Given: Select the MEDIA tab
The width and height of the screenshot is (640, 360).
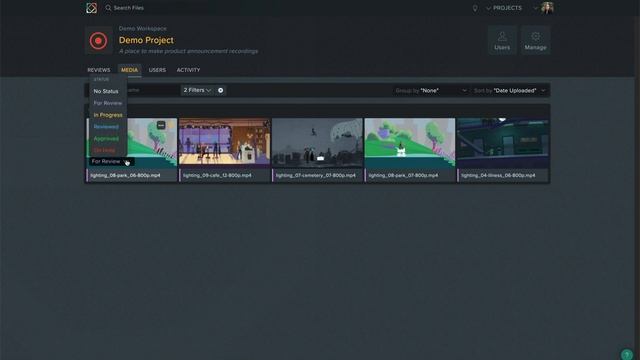Looking at the screenshot, I should click(129, 70).
